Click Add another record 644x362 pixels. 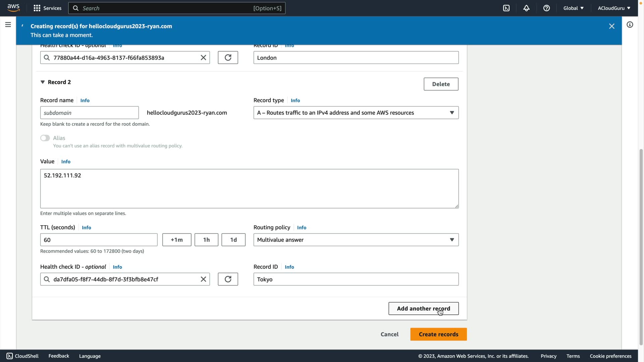point(423,308)
